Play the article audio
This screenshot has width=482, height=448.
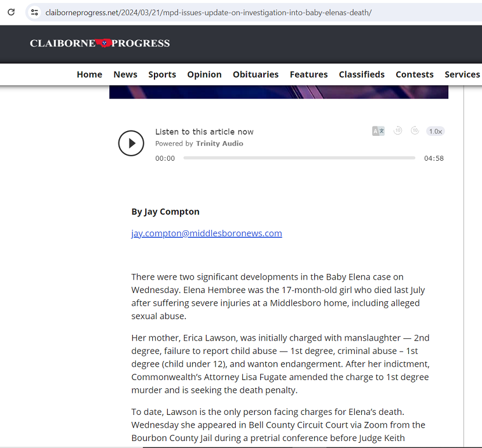[x=131, y=143]
